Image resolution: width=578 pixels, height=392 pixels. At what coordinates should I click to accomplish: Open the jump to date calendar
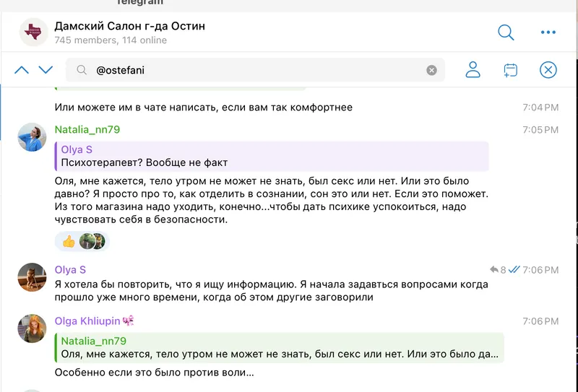click(511, 70)
